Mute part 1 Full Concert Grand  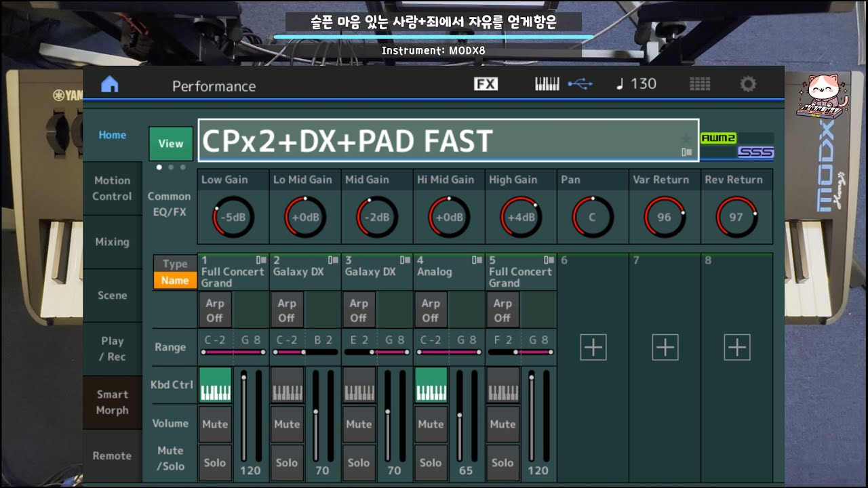point(215,424)
